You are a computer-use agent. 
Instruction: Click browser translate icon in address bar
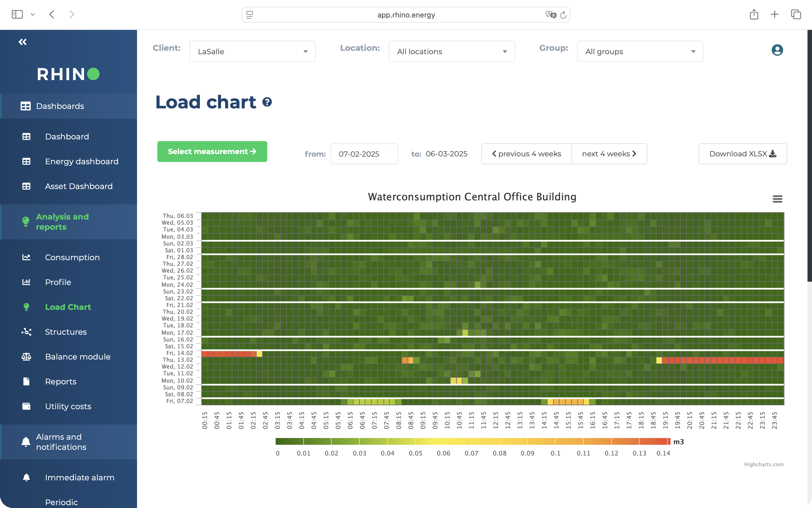(x=551, y=15)
